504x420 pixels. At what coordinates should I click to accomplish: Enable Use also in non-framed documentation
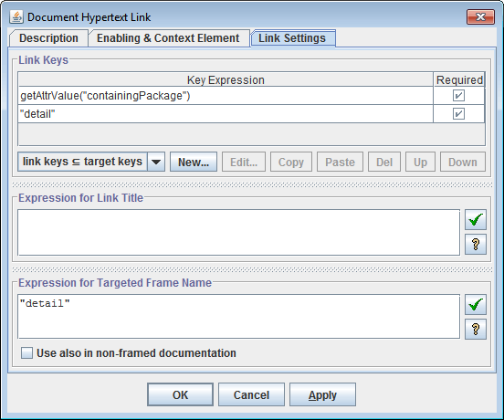(26, 352)
